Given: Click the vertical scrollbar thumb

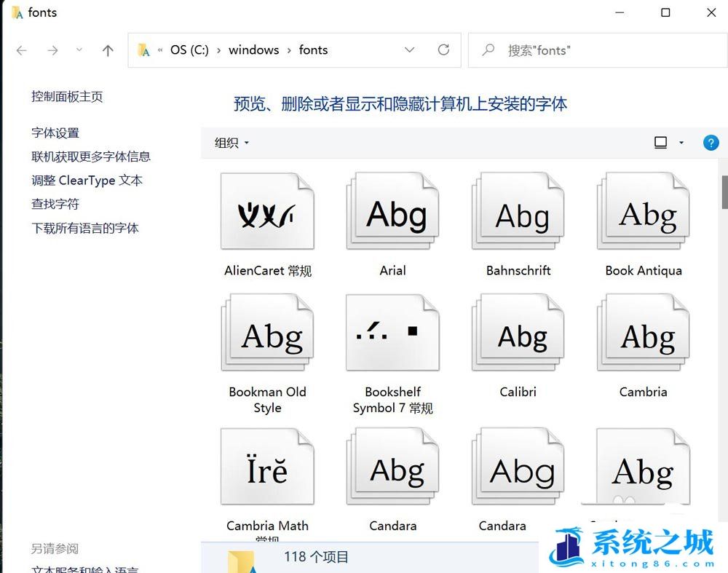Looking at the screenshot, I should click(724, 191).
